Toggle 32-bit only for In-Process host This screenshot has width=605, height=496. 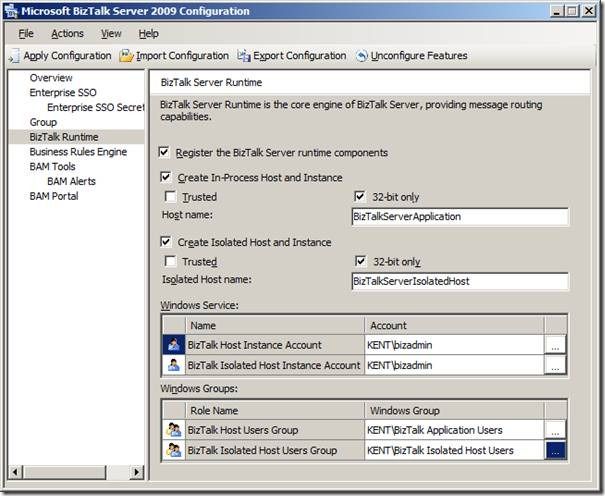(360, 196)
